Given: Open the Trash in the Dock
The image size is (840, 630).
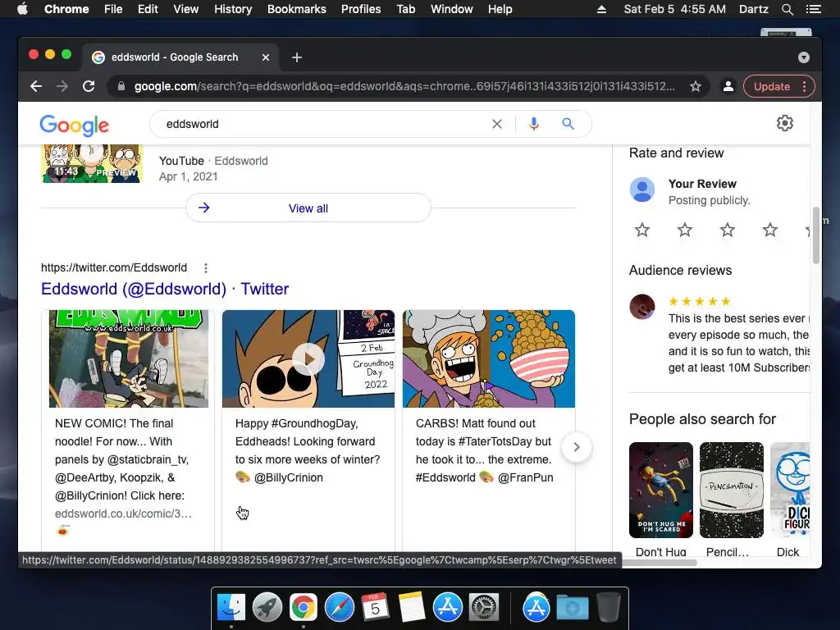Looking at the screenshot, I should coord(608,608).
